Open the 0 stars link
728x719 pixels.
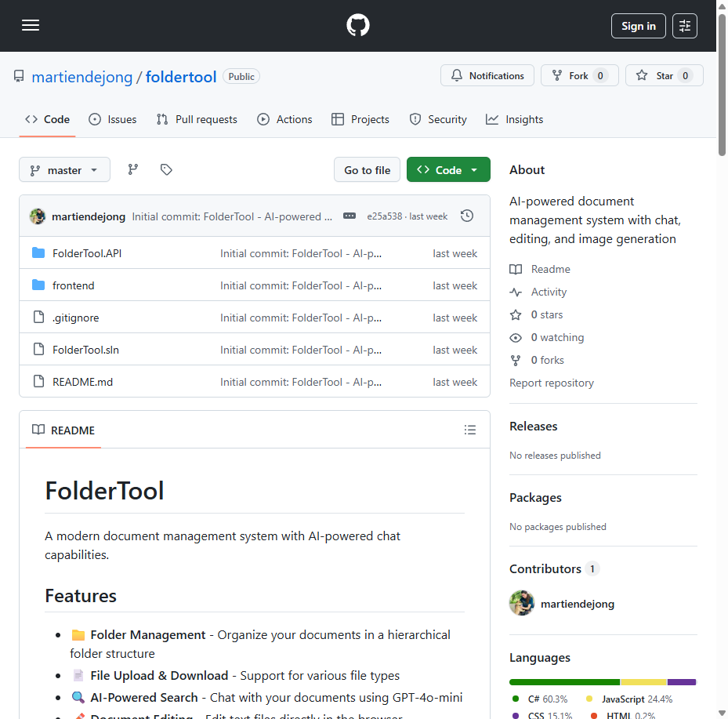[536, 314]
